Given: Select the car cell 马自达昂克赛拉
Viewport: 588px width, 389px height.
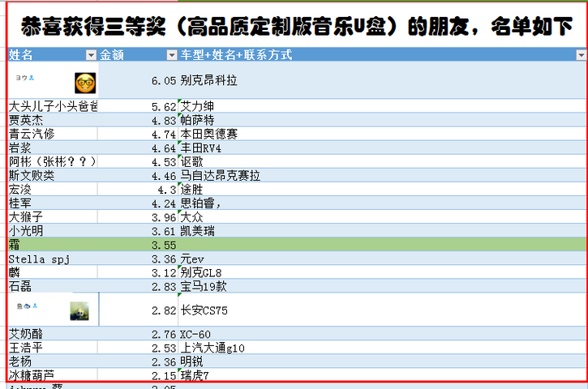Looking at the screenshot, I should 383,175.
